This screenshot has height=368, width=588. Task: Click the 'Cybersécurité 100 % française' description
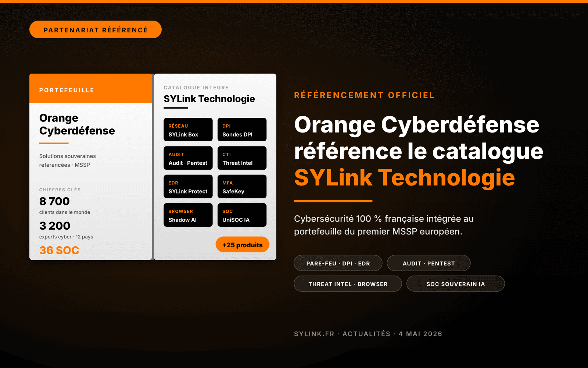pos(384,225)
